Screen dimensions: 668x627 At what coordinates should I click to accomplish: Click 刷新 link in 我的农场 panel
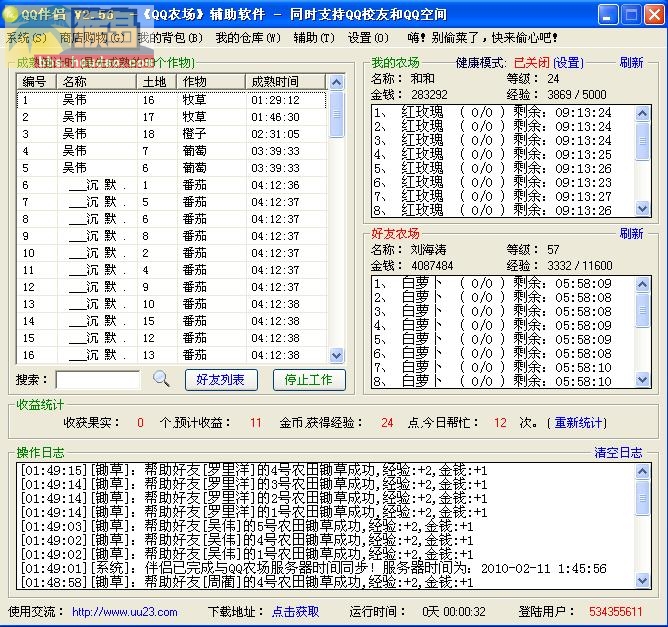(631, 63)
